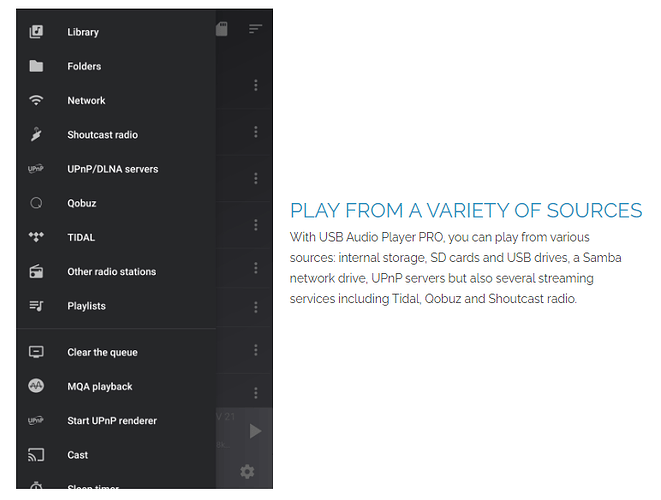
Task: Open the sort options icon at top
Action: (255, 29)
